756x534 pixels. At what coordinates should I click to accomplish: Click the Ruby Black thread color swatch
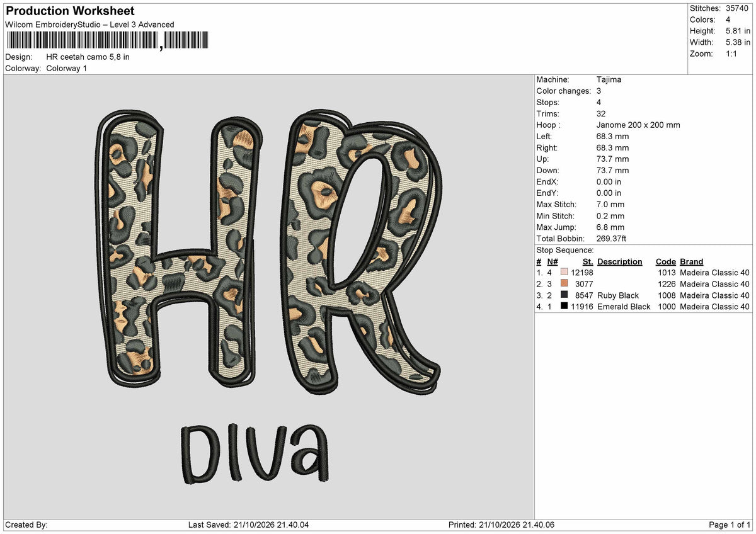(564, 295)
